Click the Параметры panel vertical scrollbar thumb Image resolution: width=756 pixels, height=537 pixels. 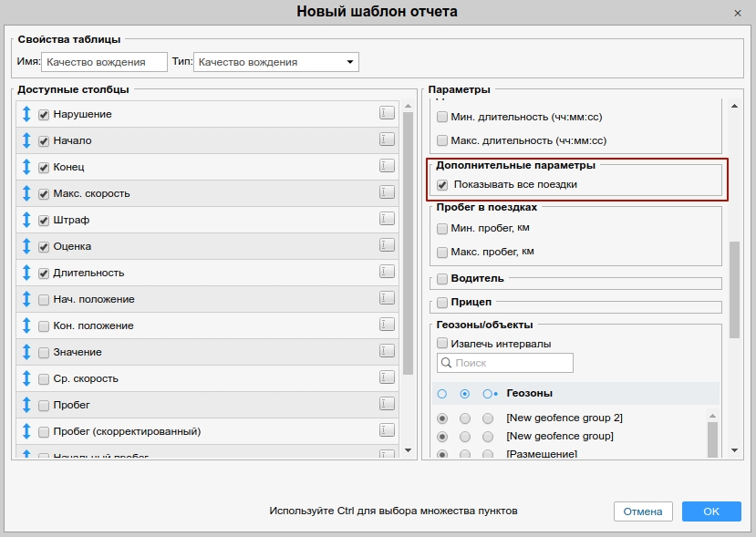coord(734,289)
